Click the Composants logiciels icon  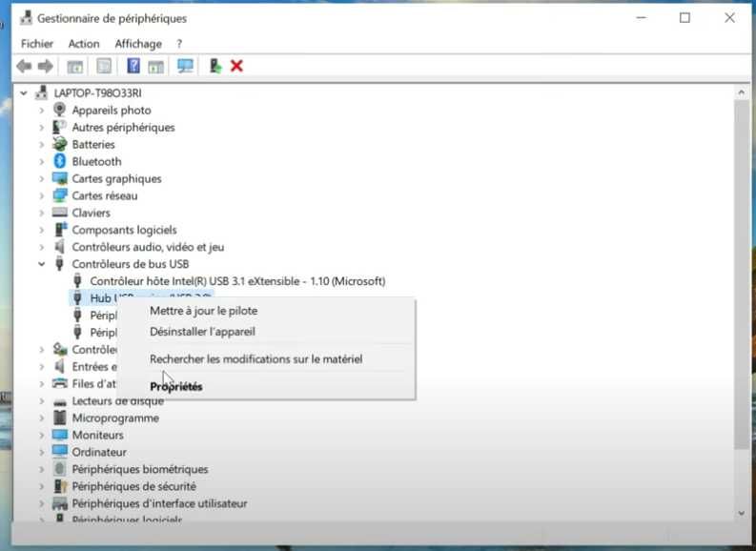[x=60, y=230]
